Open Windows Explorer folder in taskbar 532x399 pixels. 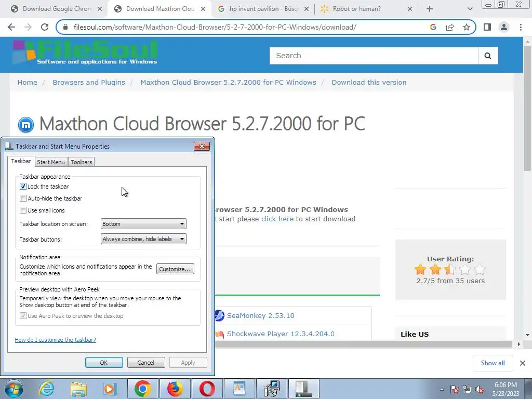(78, 389)
